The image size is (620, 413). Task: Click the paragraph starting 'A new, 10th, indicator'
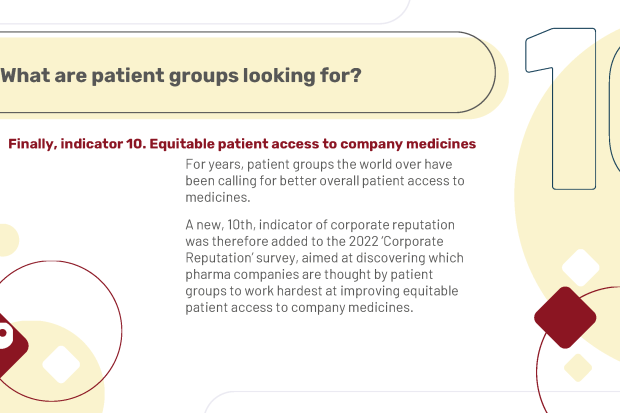tap(324, 266)
